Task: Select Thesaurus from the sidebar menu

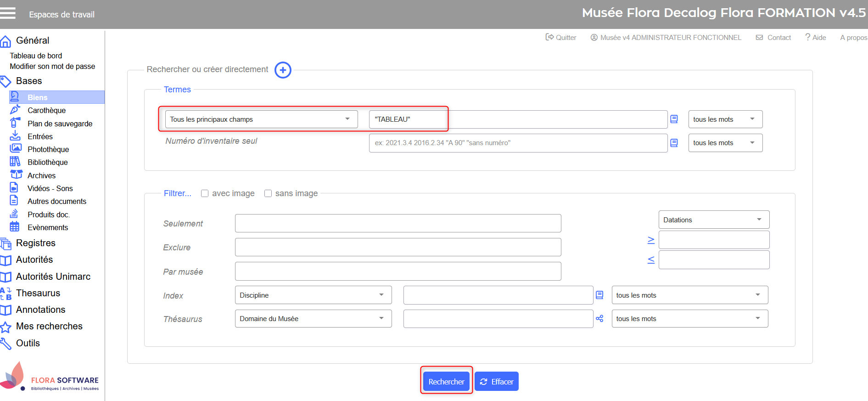Action: point(38,293)
